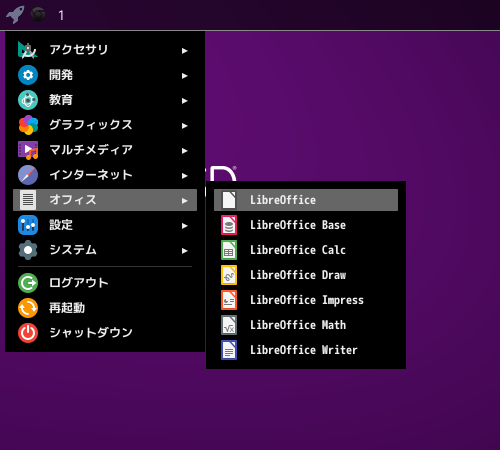The image size is (500, 450).
Task: Expand the マルチメディア submenu arrow
Action: coord(184,151)
